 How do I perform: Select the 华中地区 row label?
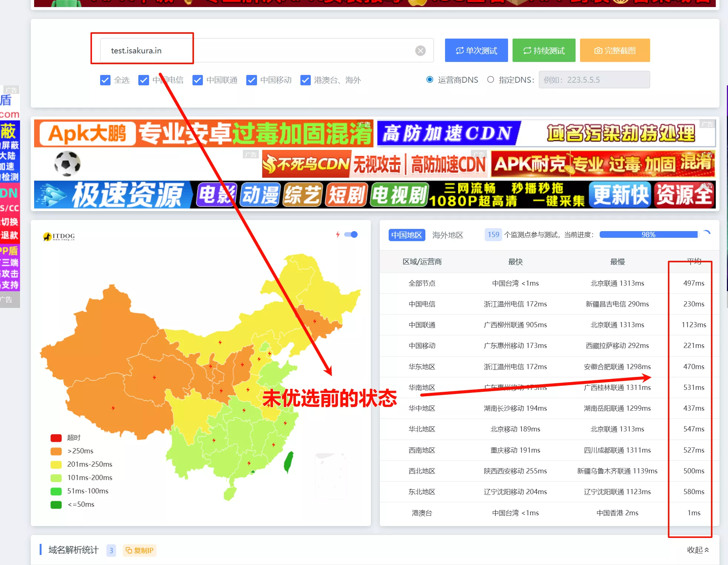422,408
